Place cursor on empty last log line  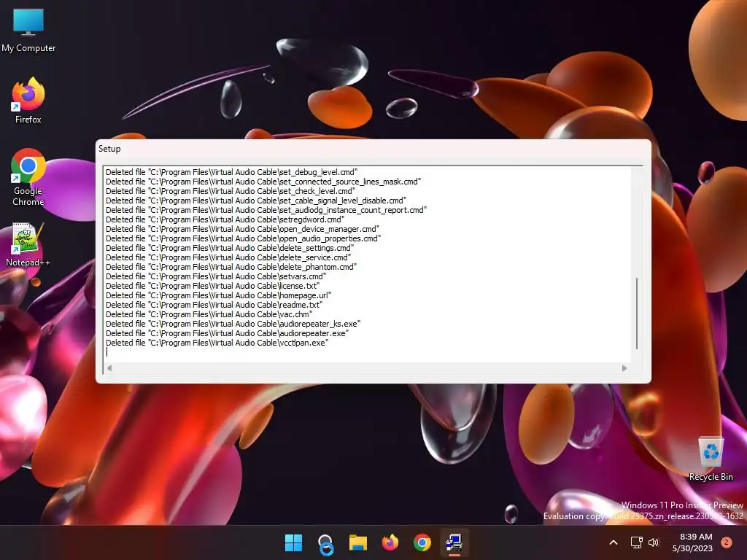(x=368, y=352)
